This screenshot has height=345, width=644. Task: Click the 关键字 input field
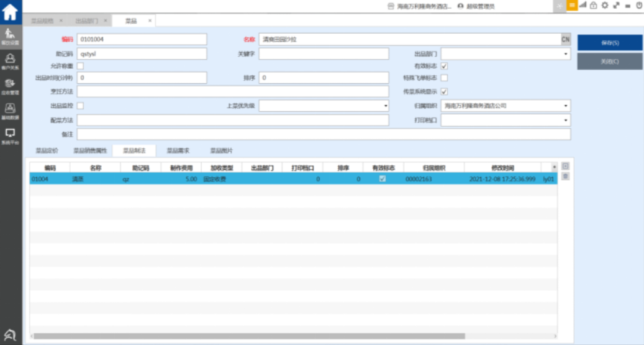[x=324, y=54]
